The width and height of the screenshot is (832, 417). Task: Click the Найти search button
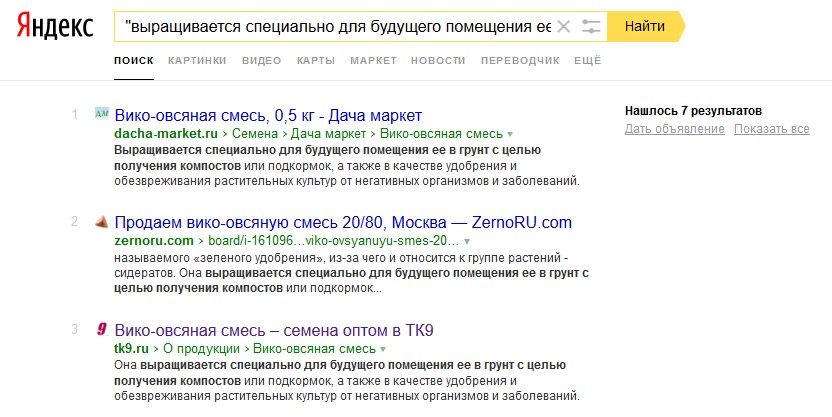[x=645, y=26]
